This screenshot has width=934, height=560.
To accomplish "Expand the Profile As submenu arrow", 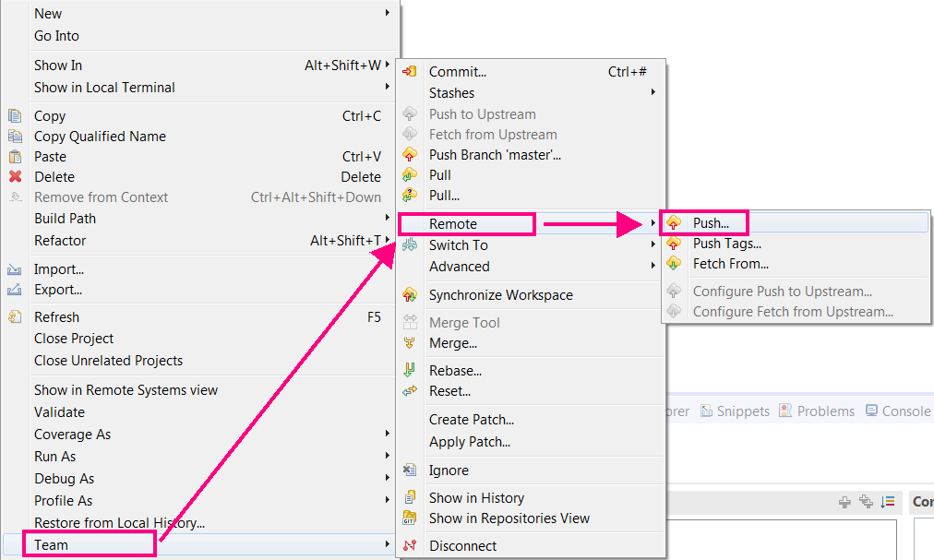I will pyautogui.click(x=388, y=499).
